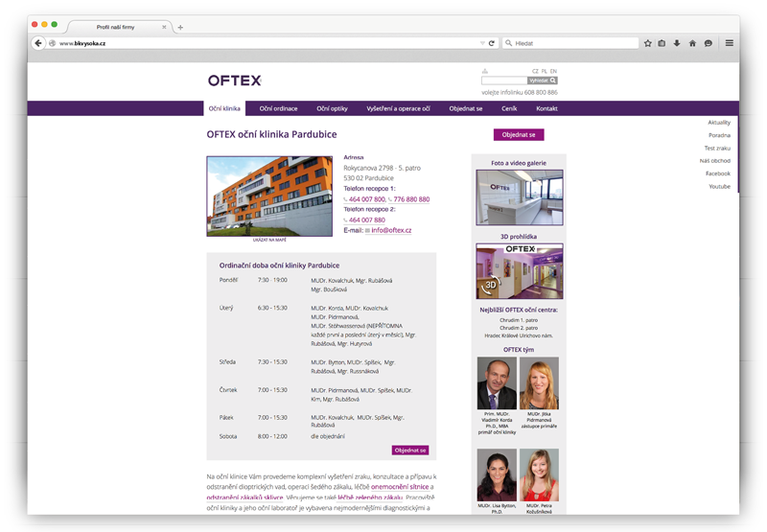The height and width of the screenshot is (532, 767).
Task: Reload the page with the refresh icon
Action: pos(492,43)
